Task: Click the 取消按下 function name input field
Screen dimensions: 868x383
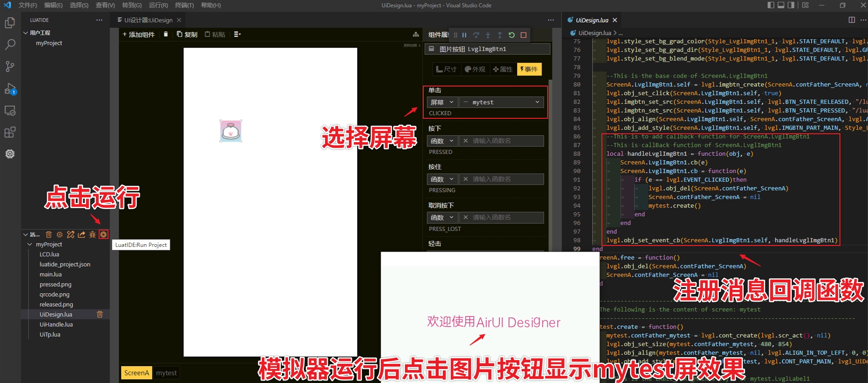Action: click(501, 217)
